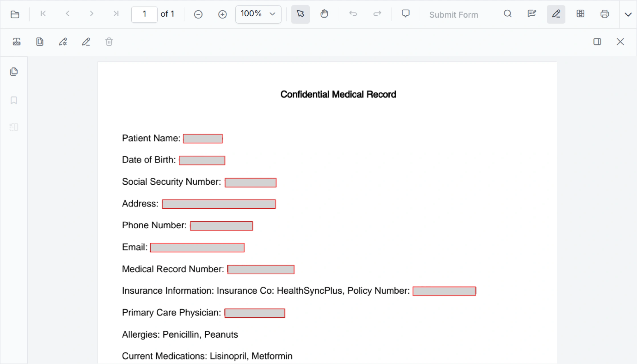The image size is (637, 364).
Task: Select the Patient Name redaction box
Action: [x=203, y=139]
